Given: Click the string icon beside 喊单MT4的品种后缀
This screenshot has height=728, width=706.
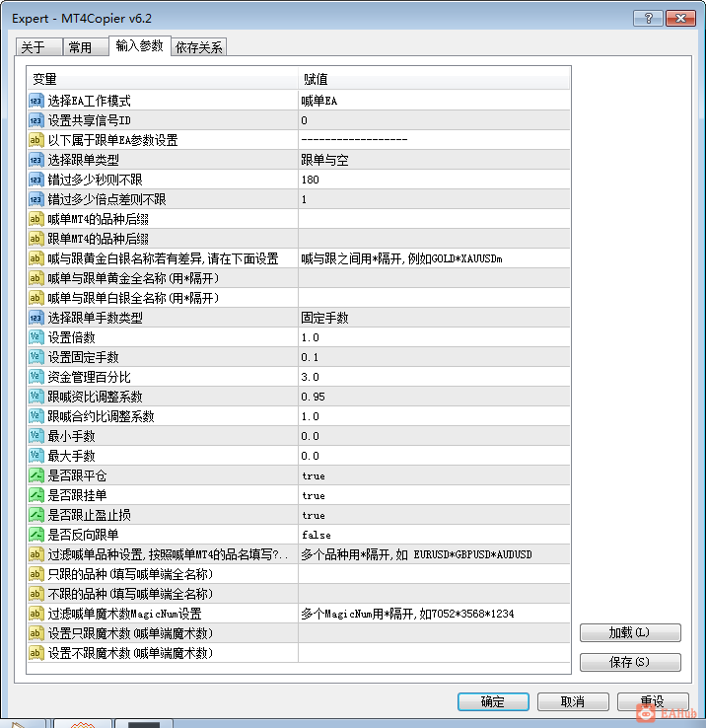Looking at the screenshot, I should click(x=36, y=219).
